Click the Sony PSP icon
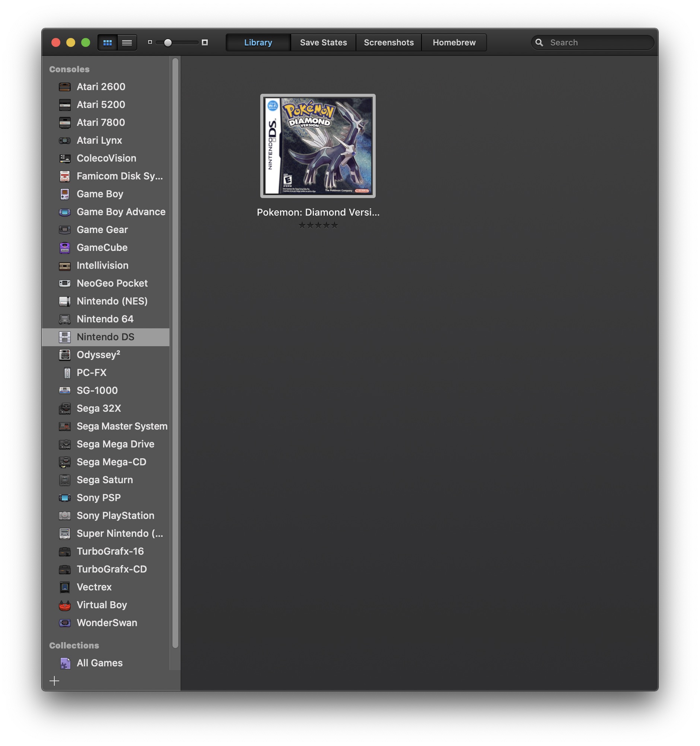 64,498
